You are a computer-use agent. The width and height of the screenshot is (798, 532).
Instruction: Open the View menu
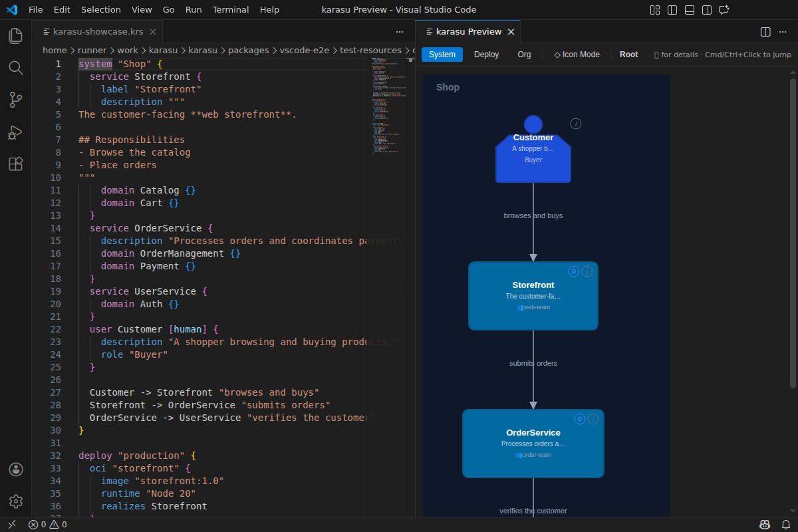[x=142, y=10]
